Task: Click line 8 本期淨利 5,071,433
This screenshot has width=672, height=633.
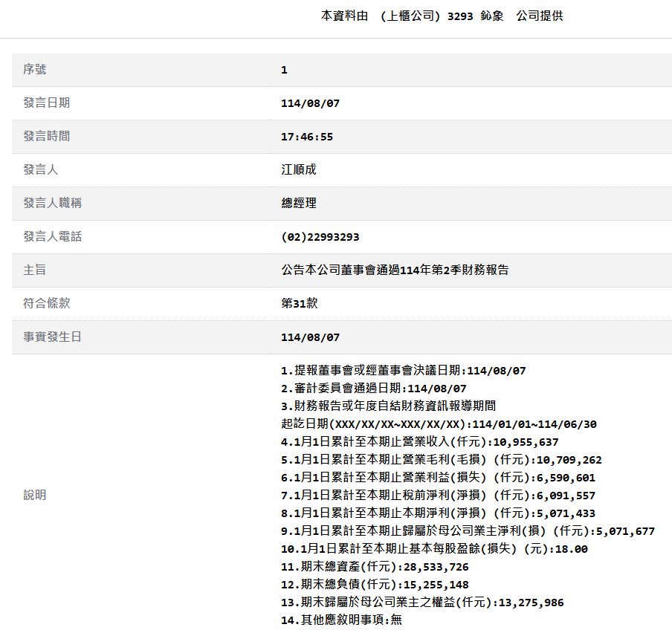Action: coord(439,513)
